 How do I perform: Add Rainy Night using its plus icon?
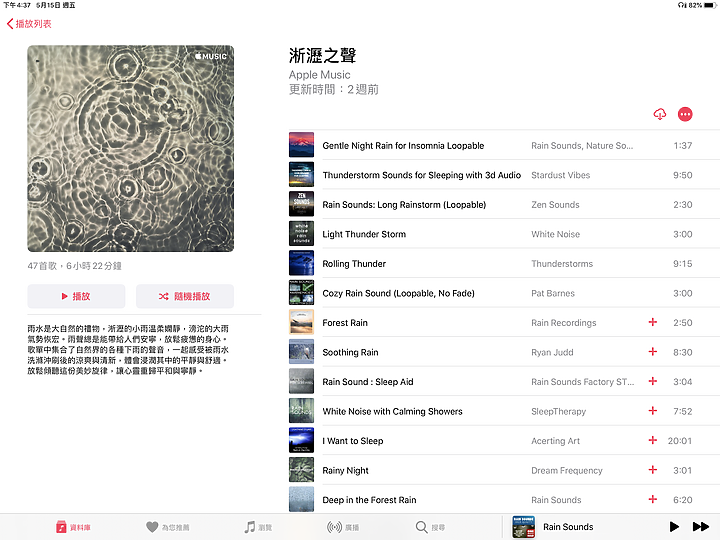[x=652, y=470]
